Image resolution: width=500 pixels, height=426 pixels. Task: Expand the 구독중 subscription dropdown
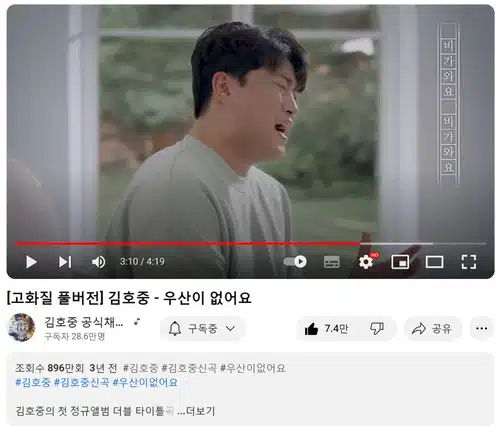click(x=203, y=329)
